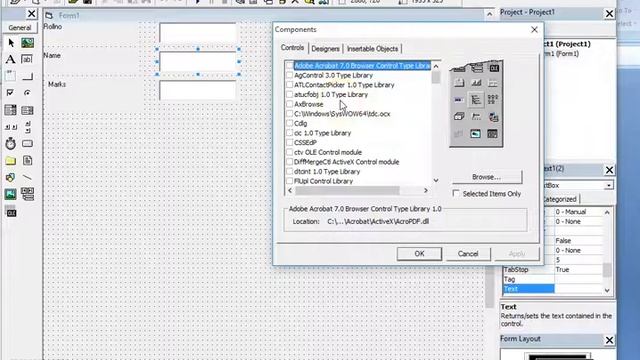Check the AxBrowse checkbox
Image resolution: width=640 pixels, height=360 pixels.
pos(289,104)
